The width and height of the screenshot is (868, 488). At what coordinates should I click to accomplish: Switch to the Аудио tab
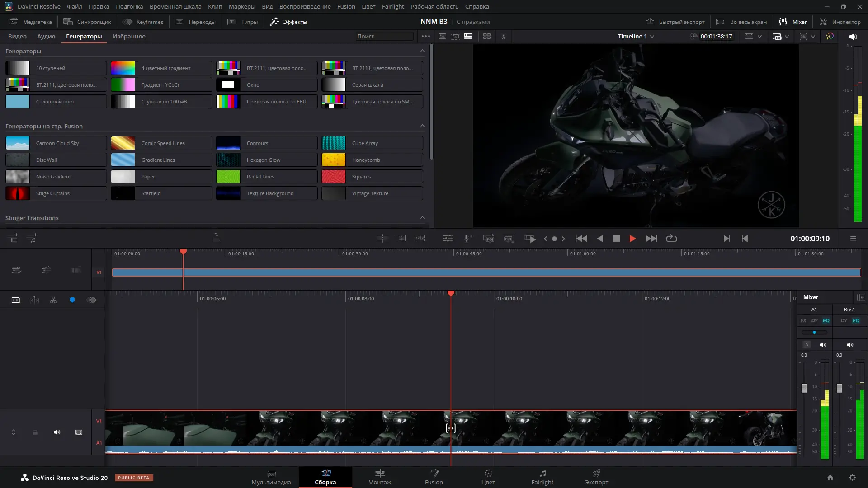coord(46,37)
